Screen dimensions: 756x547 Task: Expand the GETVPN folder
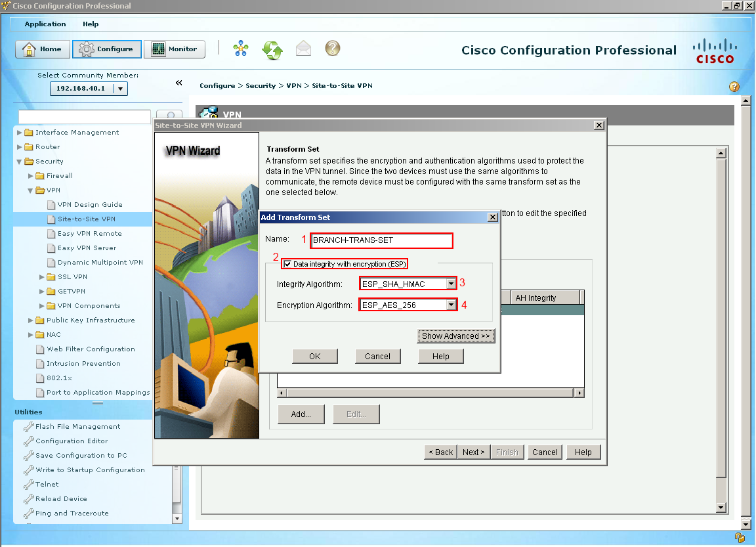pyautogui.click(x=42, y=292)
